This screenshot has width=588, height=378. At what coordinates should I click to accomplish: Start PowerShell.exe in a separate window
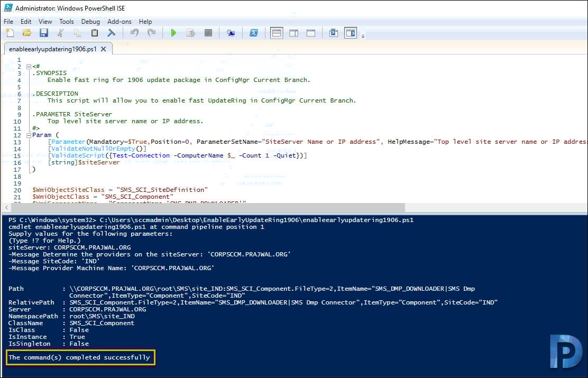(254, 33)
